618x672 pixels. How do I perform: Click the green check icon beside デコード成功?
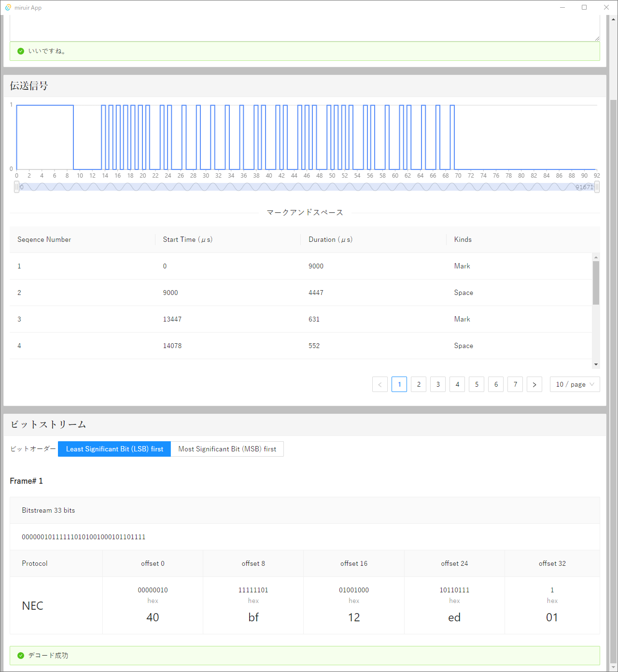pos(21,656)
